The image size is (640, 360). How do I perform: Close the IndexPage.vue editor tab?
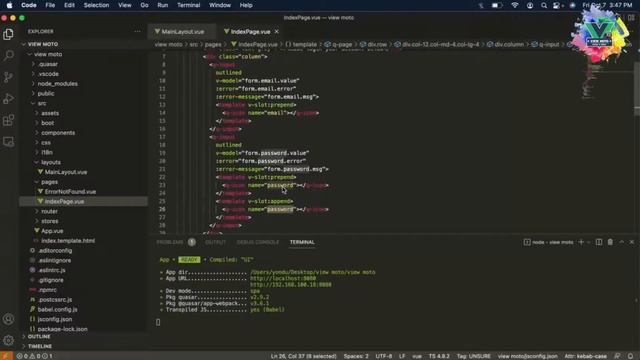coord(277,31)
